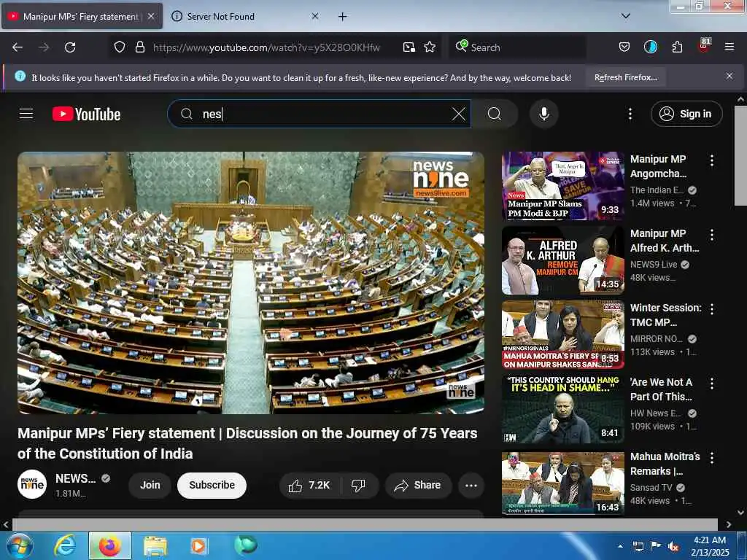Open the YouTube guide hamburger menu
The width and height of the screenshot is (747, 560).
[26, 114]
